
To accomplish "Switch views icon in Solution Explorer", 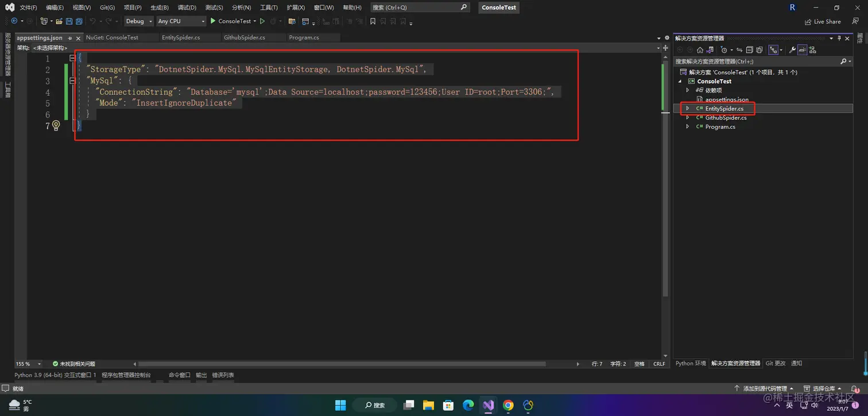I will click(x=710, y=50).
